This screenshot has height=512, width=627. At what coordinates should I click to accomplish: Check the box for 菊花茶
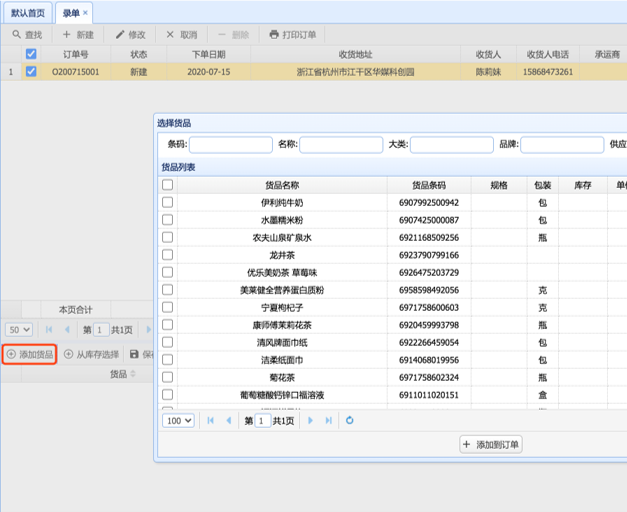coord(168,377)
